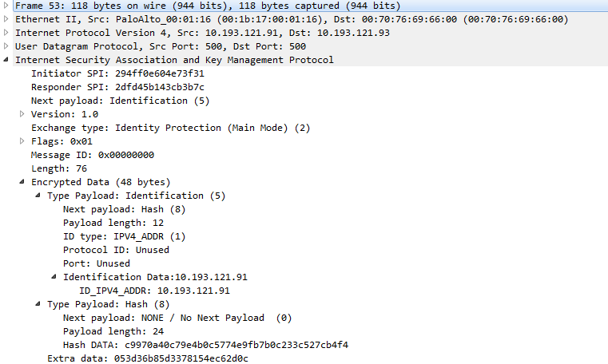The width and height of the screenshot is (608, 364).
Task: Select the Hash DATA line
Action: [x=205, y=345]
